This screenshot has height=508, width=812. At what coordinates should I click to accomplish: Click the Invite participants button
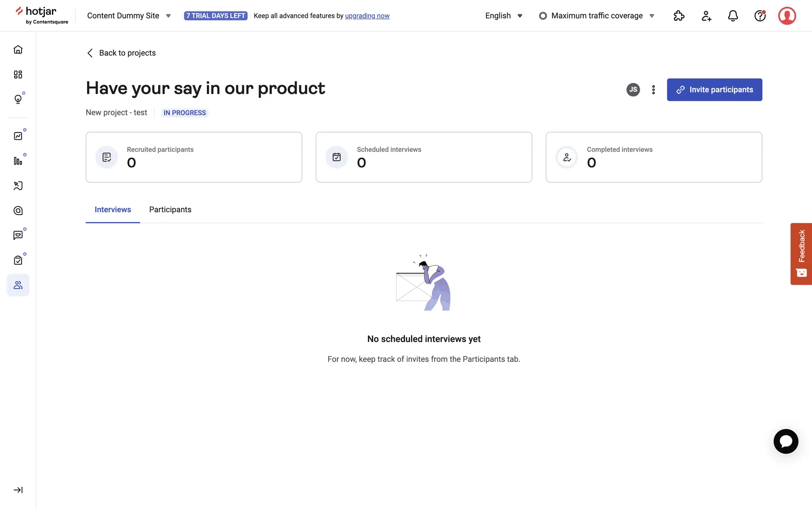714,90
